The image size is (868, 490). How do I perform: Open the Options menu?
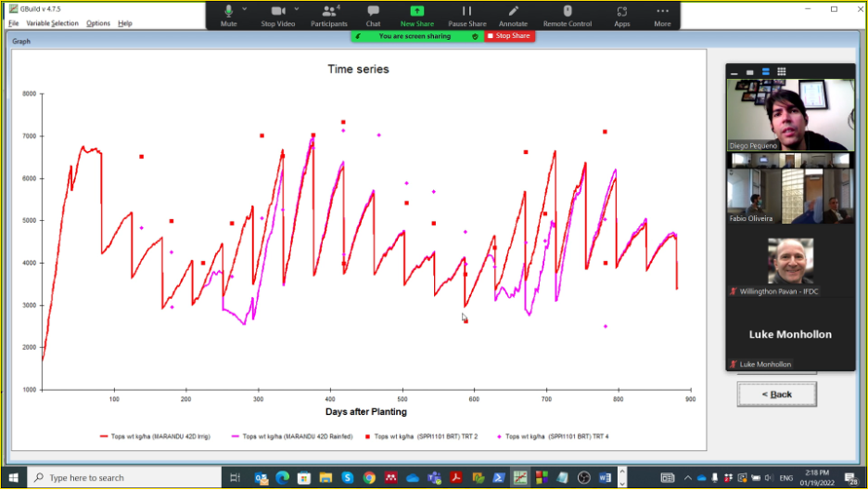pyautogui.click(x=98, y=23)
